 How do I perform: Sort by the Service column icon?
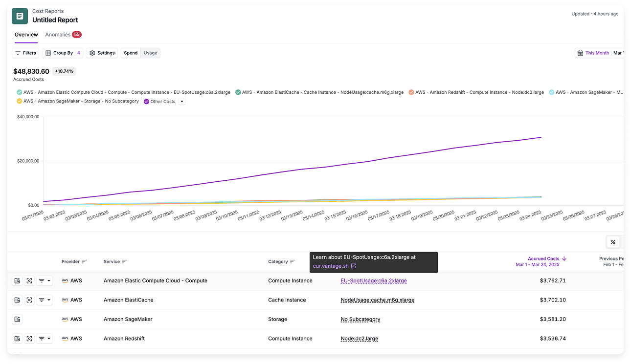coord(124,262)
